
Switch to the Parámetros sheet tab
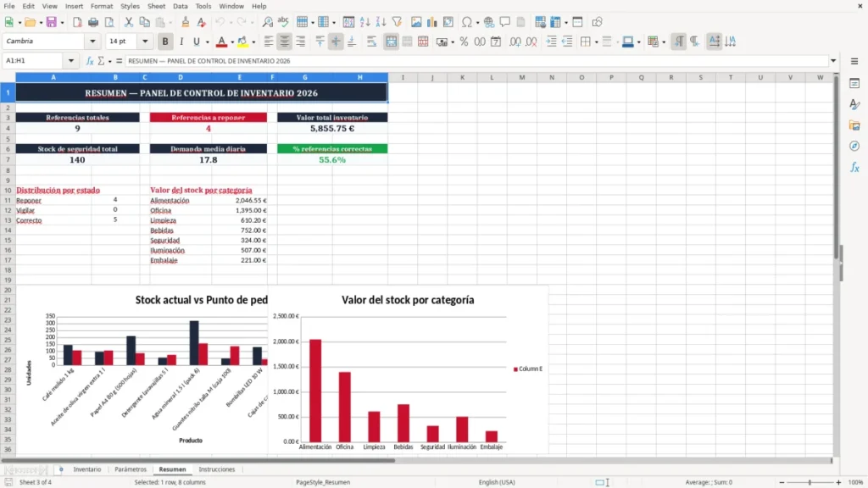[x=131, y=469]
